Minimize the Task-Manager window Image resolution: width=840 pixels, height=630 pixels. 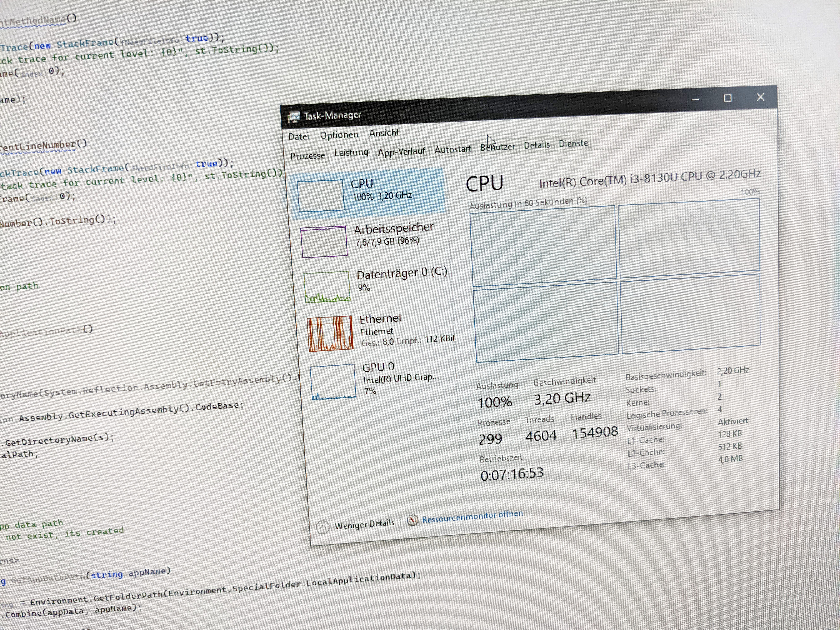click(695, 100)
